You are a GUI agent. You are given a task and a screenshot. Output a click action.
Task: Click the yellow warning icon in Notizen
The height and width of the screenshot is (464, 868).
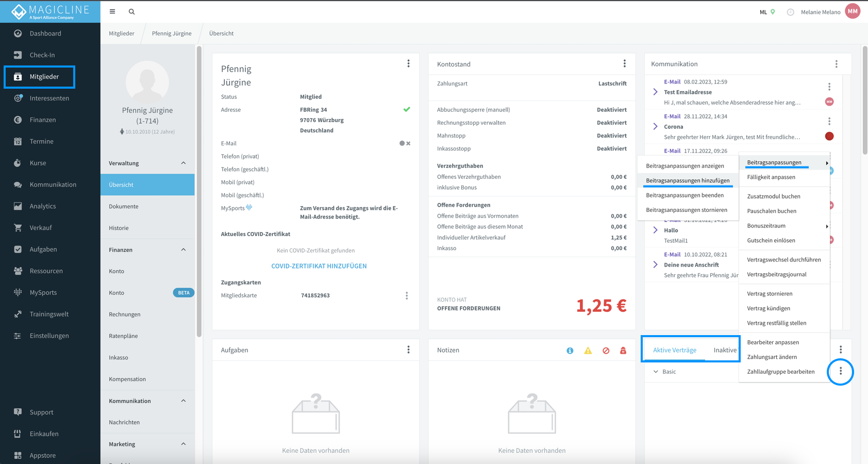[588, 351]
